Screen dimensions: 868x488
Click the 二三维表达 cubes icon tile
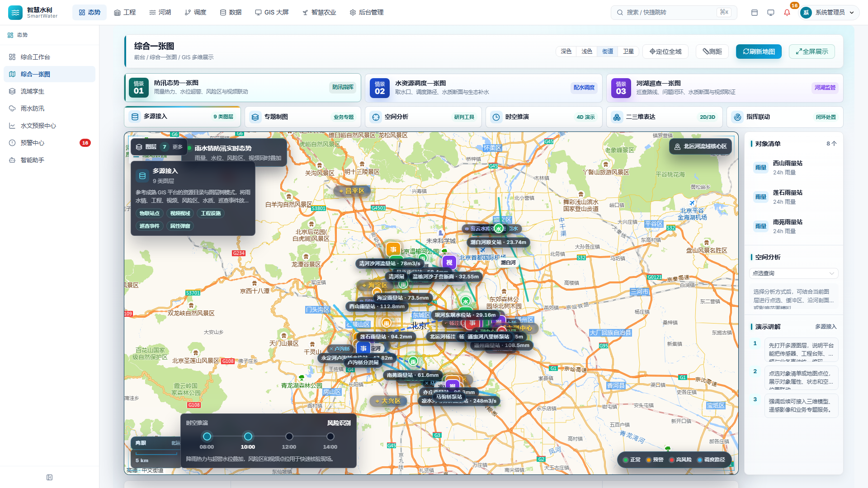[x=617, y=117]
